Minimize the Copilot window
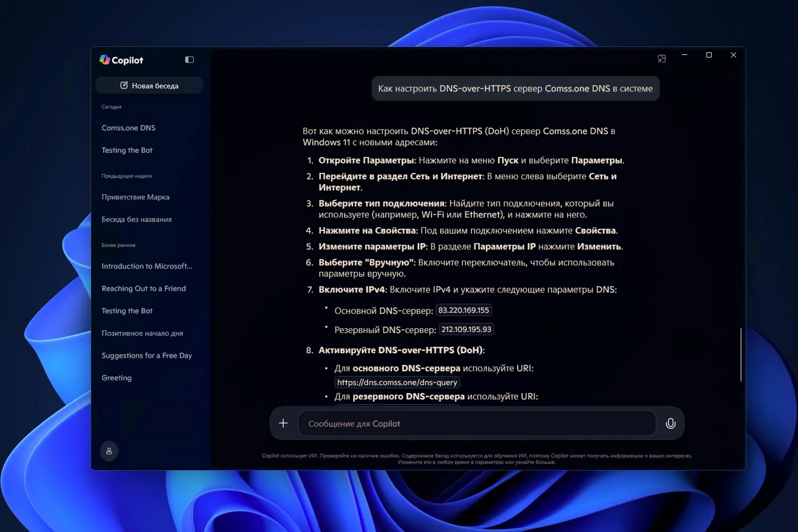This screenshot has width=798, height=532. coord(685,55)
